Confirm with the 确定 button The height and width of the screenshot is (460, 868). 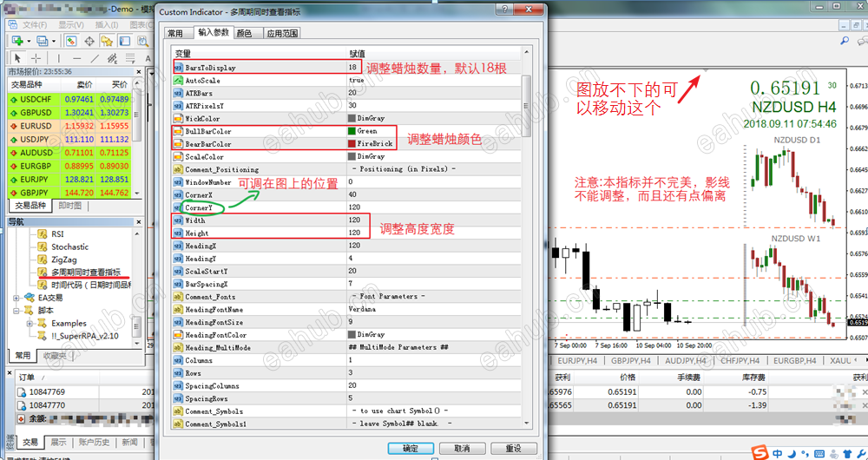pos(411,448)
